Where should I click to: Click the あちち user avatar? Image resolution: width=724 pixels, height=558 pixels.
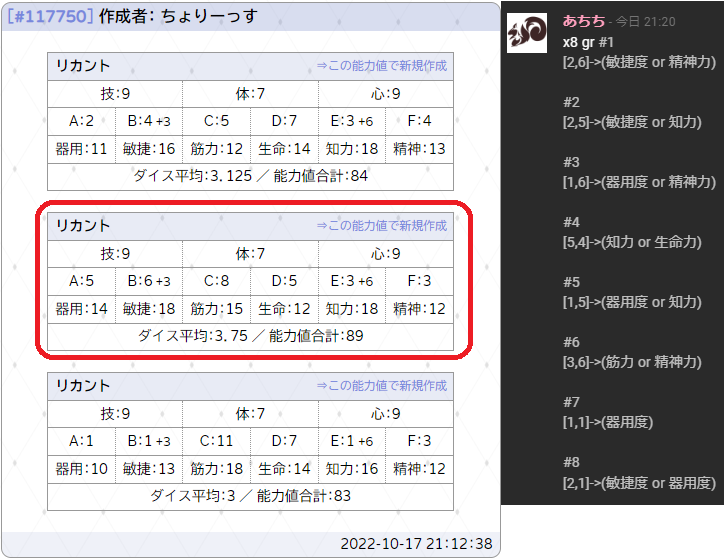[x=527, y=34]
